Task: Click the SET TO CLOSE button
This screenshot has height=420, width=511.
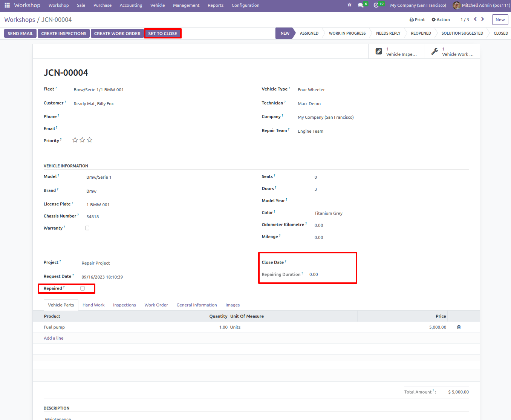Action: pos(162,34)
